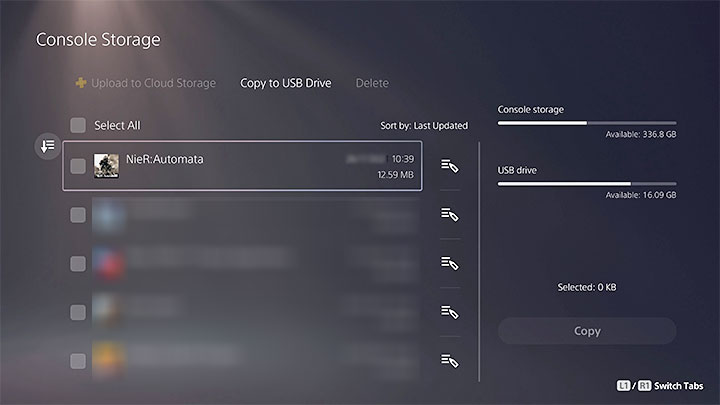Click options icon on the fourth list row
The image size is (720, 405).
[449, 311]
